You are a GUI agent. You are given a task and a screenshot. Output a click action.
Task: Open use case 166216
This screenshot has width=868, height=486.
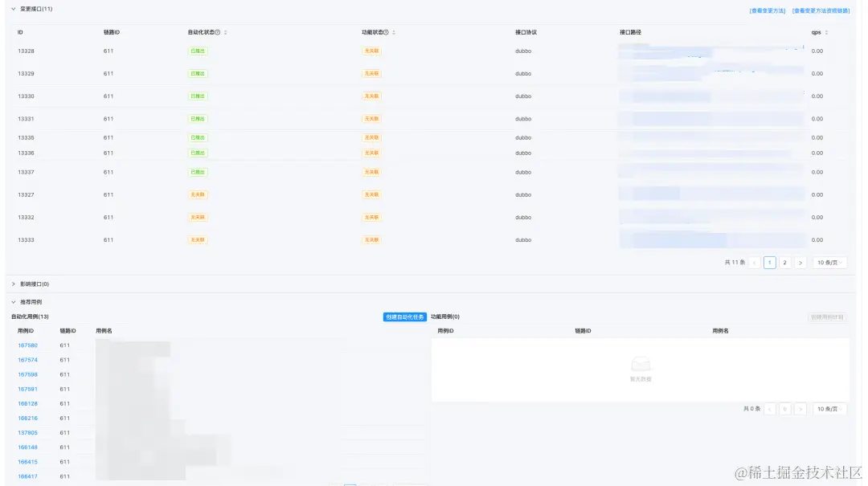(27, 419)
